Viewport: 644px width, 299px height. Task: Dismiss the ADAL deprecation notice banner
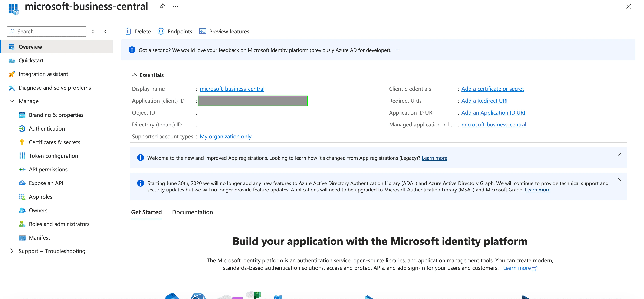tap(620, 180)
